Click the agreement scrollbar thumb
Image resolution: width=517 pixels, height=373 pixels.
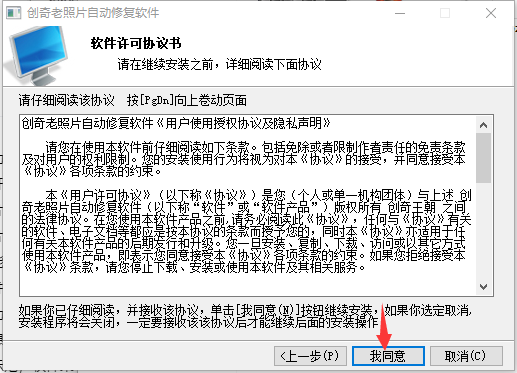tap(483, 158)
